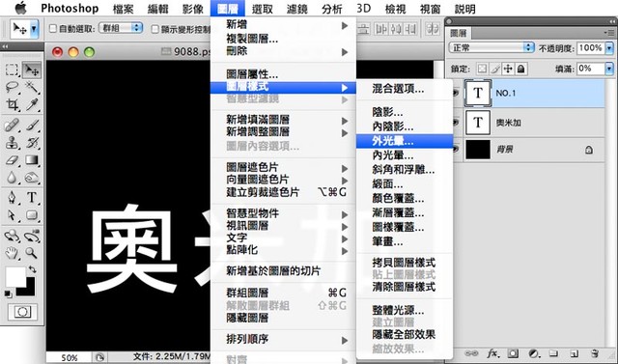Choose 外光暈... from submenu
The height and width of the screenshot is (364, 618).
pyautogui.click(x=405, y=141)
